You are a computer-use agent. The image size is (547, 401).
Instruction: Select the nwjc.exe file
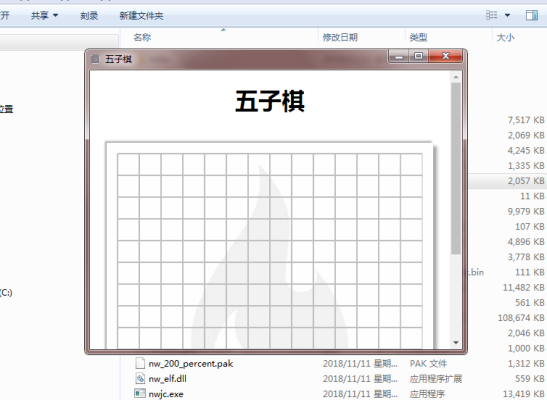point(166,394)
